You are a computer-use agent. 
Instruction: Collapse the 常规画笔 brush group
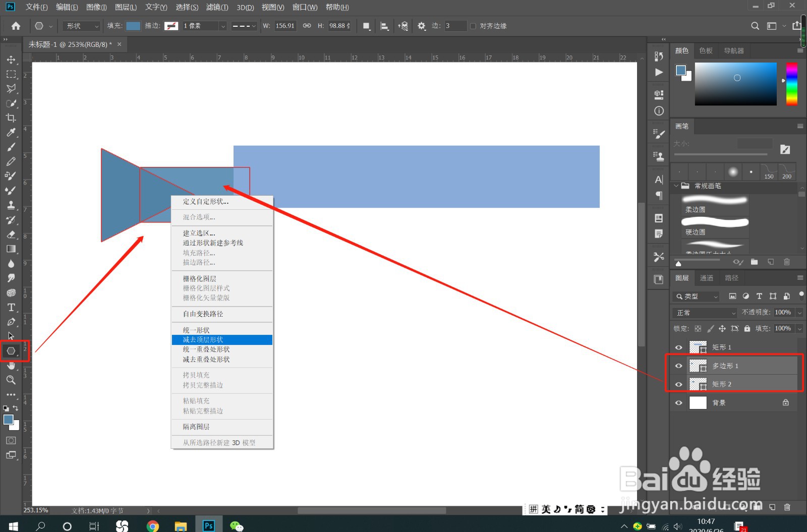pyautogui.click(x=676, y=186)
